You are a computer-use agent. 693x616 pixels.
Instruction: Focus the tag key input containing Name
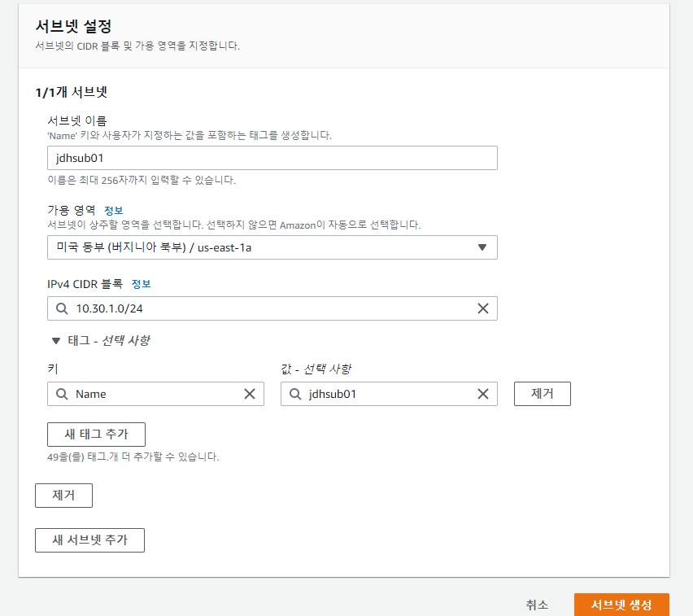point(155,394)
